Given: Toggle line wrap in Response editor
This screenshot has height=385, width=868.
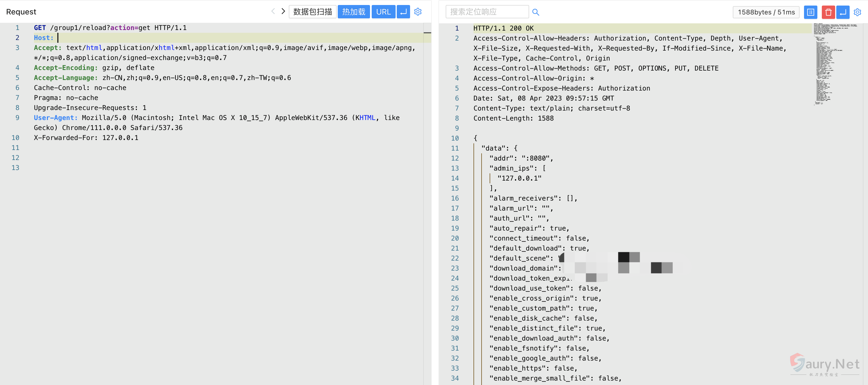Looking at the screenshot, I should point(843,12).
